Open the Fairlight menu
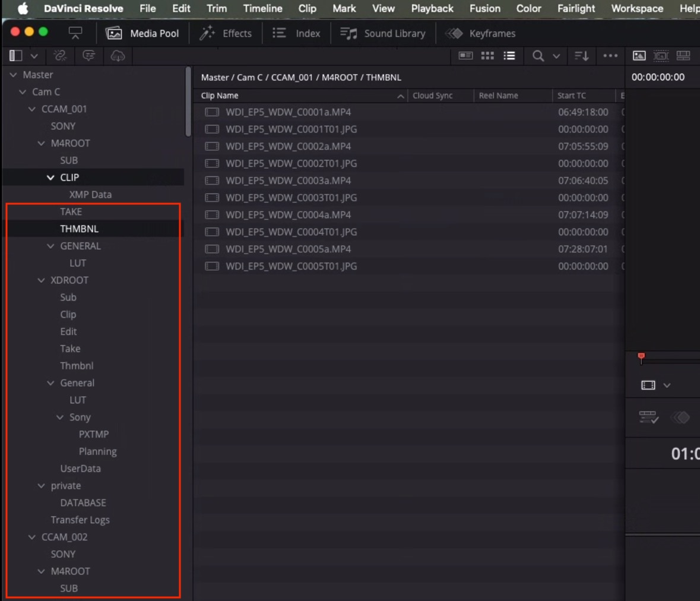The image size is (700, 601). (x=576, y=8)
